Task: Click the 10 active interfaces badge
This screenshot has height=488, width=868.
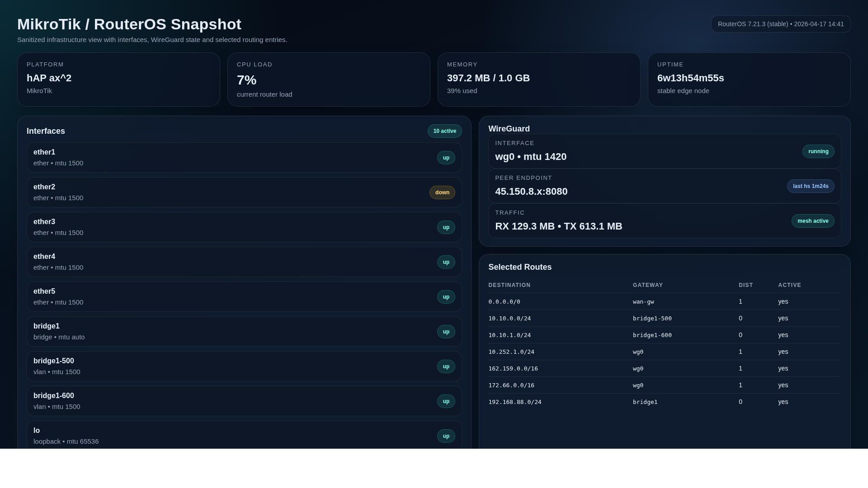Action: point(444,131)
